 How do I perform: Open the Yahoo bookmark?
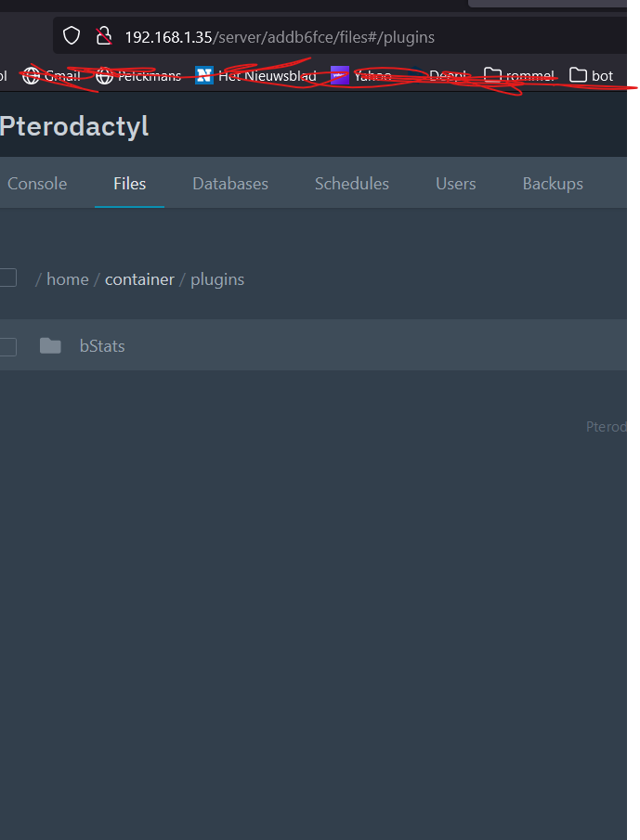coord(361,75)
